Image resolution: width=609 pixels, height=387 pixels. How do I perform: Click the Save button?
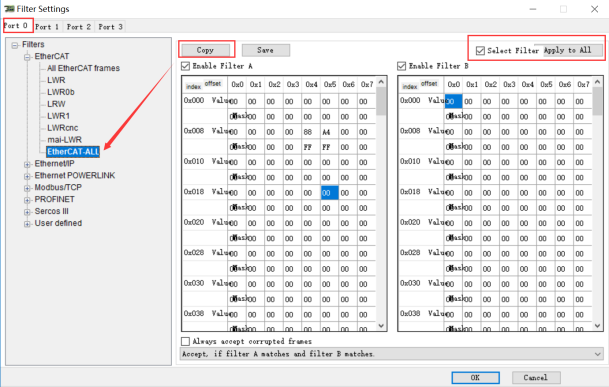click(x=266, y=50)
